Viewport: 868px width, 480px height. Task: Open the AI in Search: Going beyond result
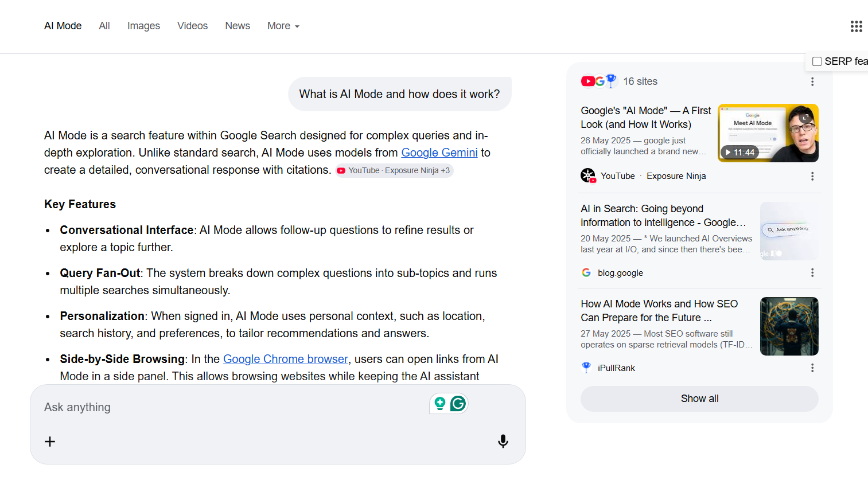click(663, 216)
